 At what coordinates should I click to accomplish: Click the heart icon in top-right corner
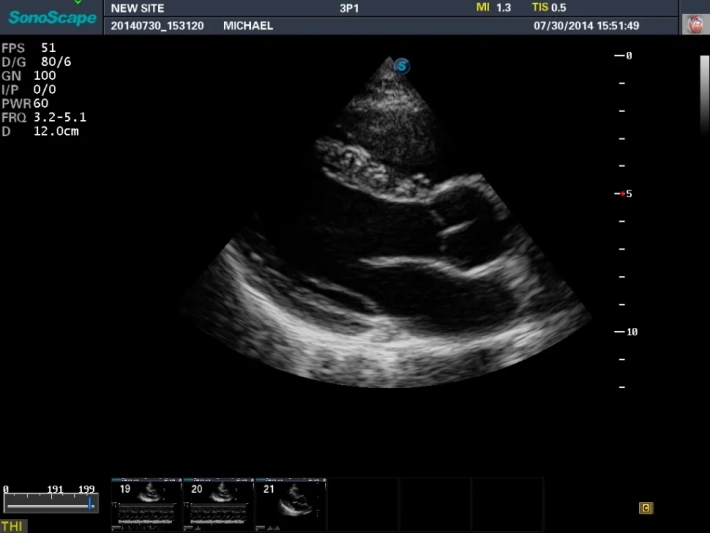click(692, 25)
